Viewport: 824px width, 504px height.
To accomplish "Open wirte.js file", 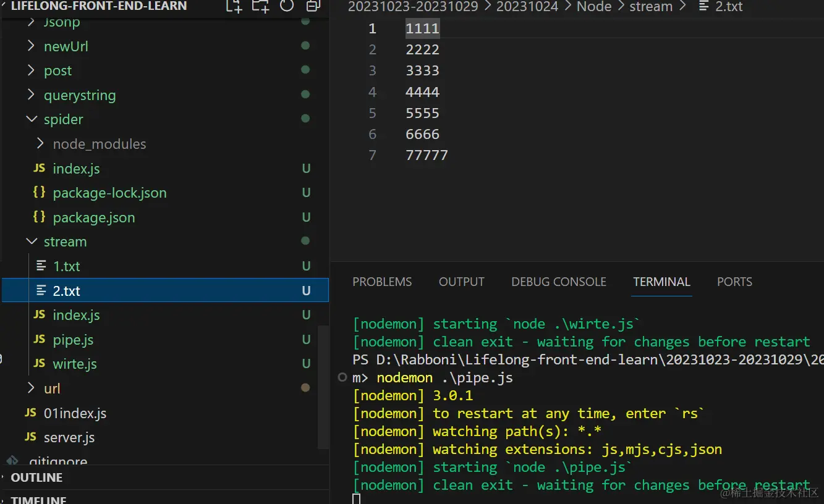I will click(x=75, y=364).
